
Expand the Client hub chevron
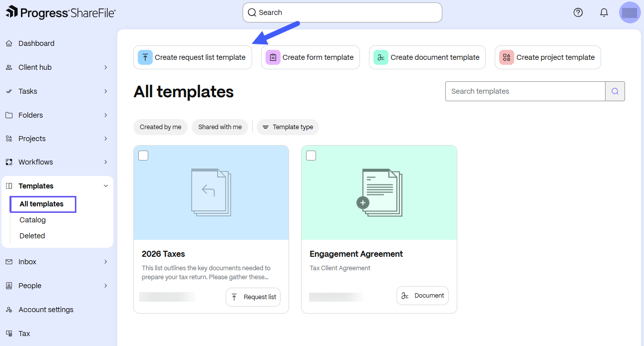105,67
